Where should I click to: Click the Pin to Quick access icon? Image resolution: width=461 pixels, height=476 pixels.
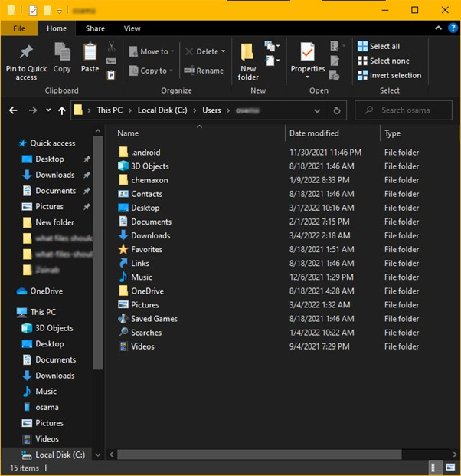(x=26, y=53)
